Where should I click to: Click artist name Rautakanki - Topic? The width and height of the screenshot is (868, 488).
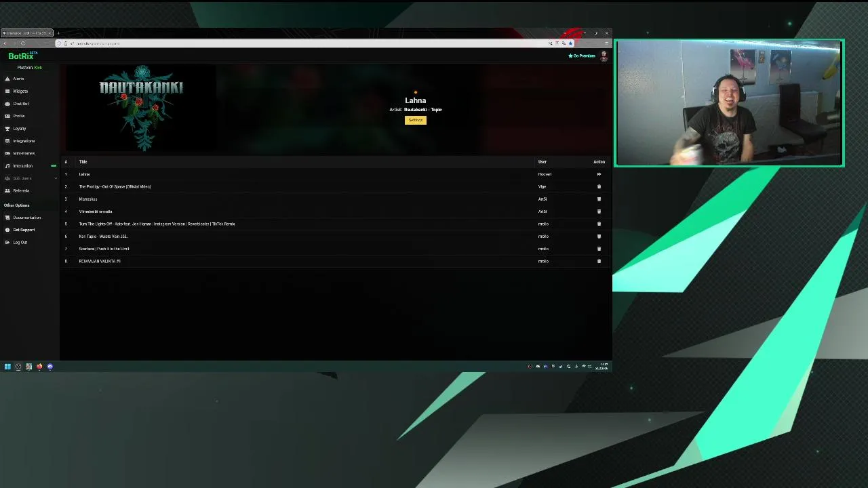click(422, 110)
